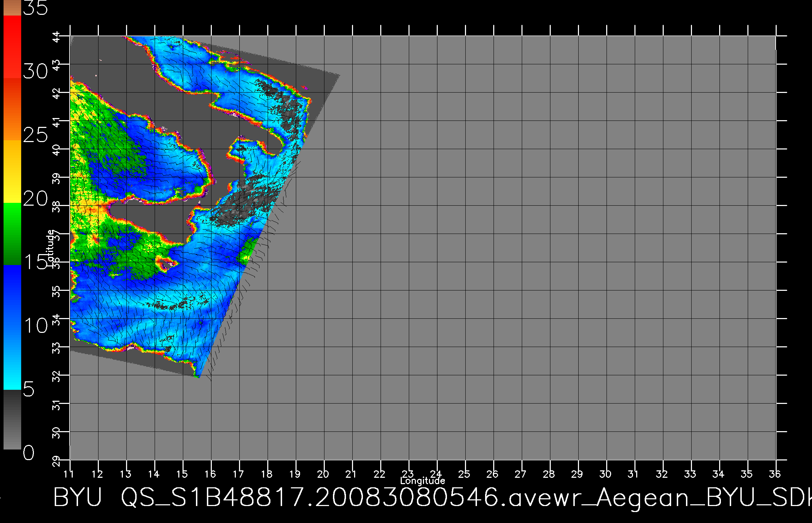Image resolution: width=812 pixels, height=523 pixels.
Task: Click latitude axis tick label 44
Action: [57, 37]
